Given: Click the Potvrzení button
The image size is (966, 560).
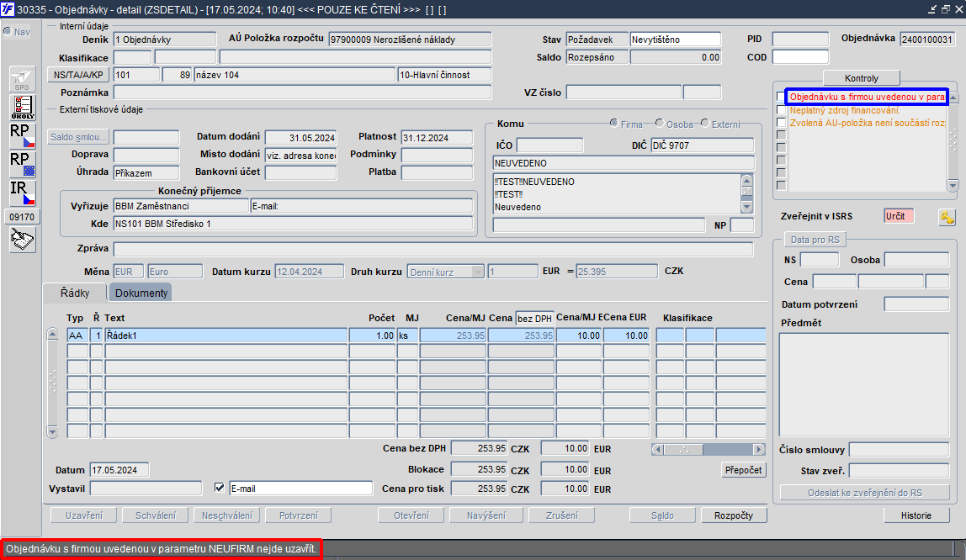Looking at the screenshot, I should [299, 515].
